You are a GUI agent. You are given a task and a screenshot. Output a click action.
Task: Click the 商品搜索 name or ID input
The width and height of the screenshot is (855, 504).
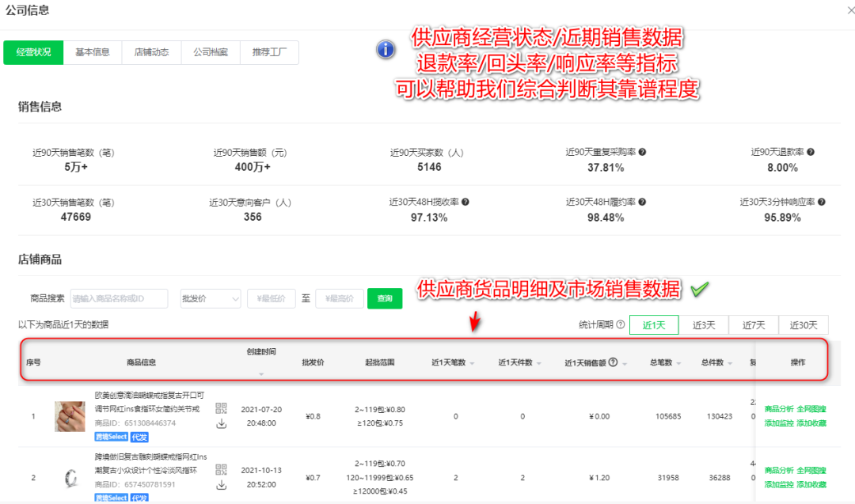[x=119, y=298]
